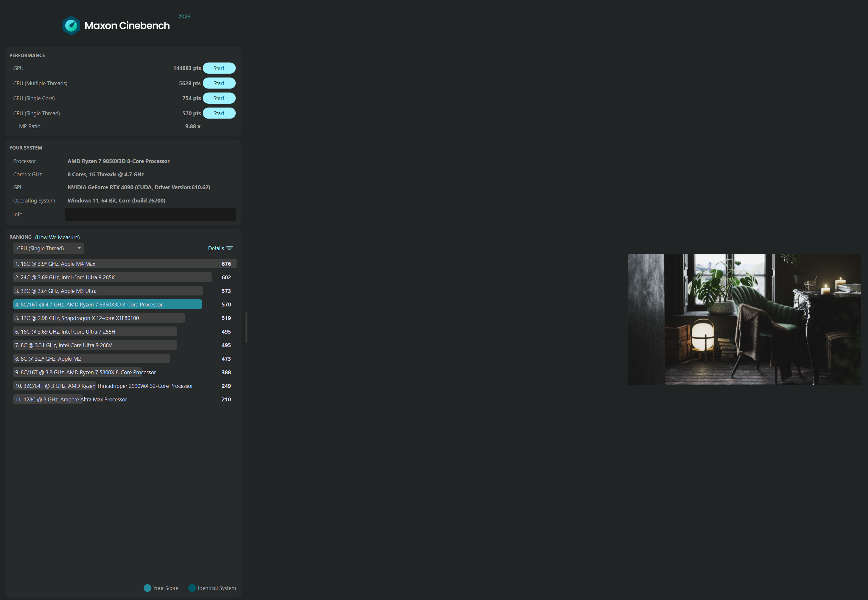The width and height of the screenshot is (868, 600).
Task: Click the multi-thread score 5628 pts
Action: pos(190,83)
